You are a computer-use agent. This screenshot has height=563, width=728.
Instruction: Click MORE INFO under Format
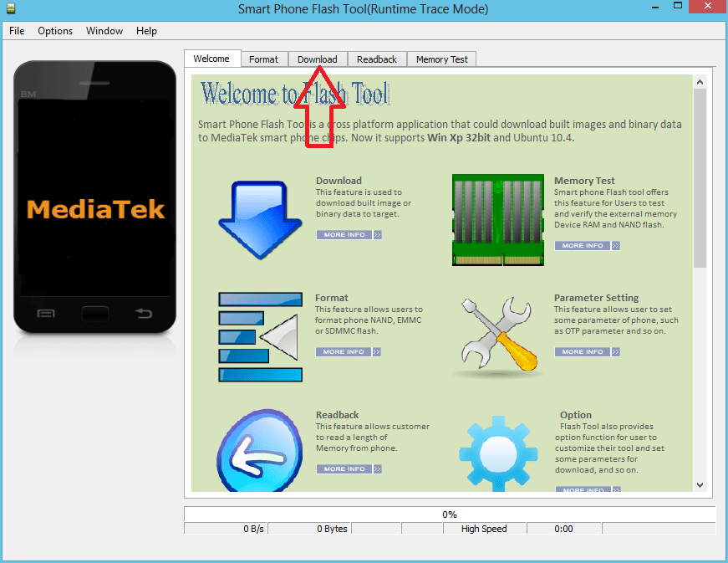(x=349, y=351)
